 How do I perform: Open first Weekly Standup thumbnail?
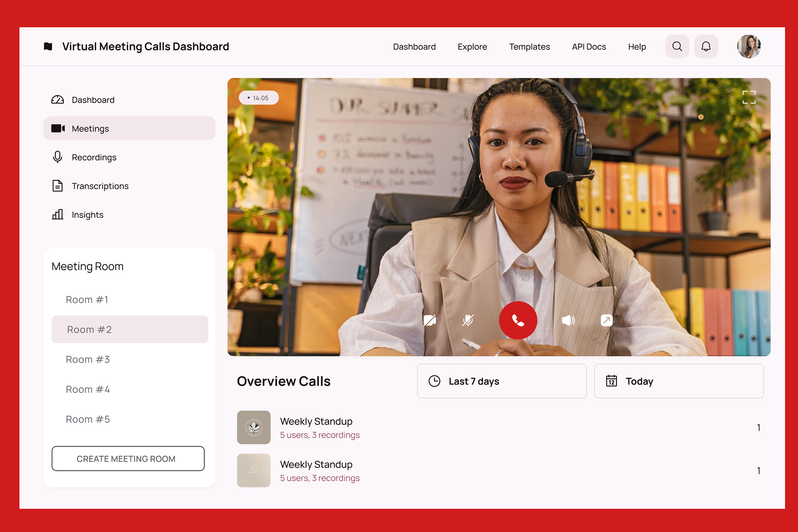[x=254, y=427]
